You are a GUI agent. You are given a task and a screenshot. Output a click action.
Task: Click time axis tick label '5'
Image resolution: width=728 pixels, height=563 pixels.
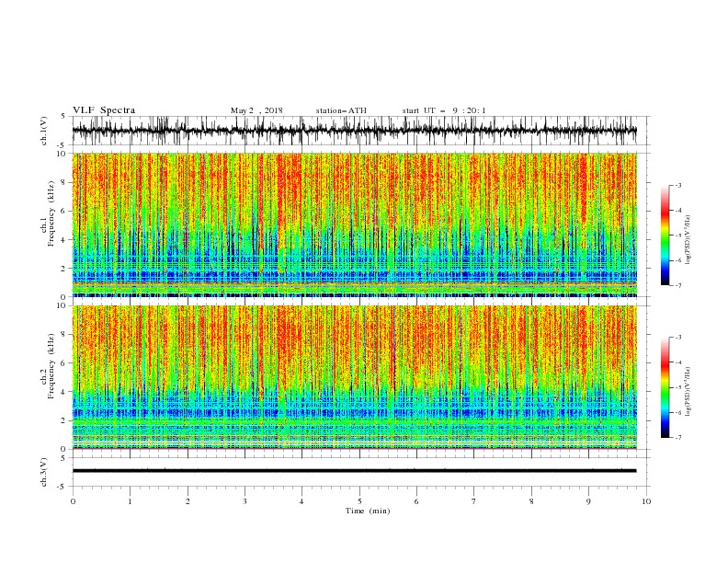click(359, 501)
